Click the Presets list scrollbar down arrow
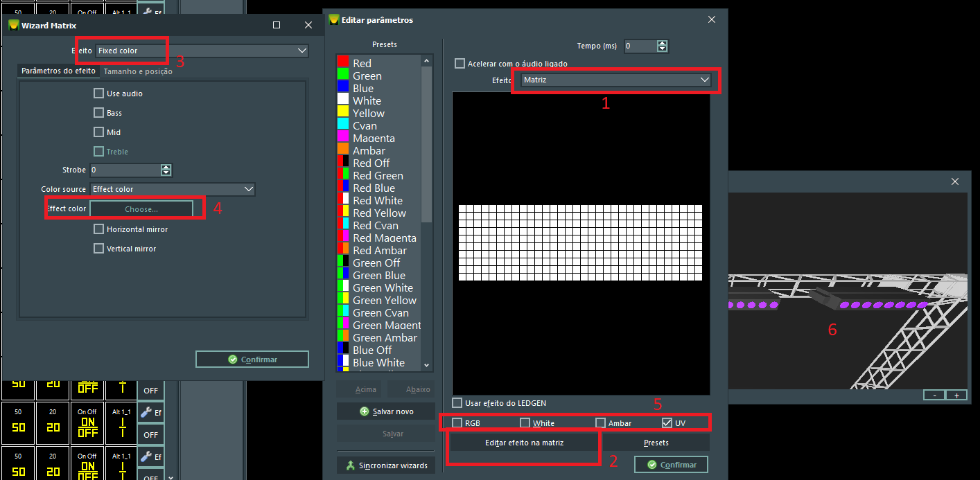The height and width of the screenshot is (480, 980). [426, 365]
